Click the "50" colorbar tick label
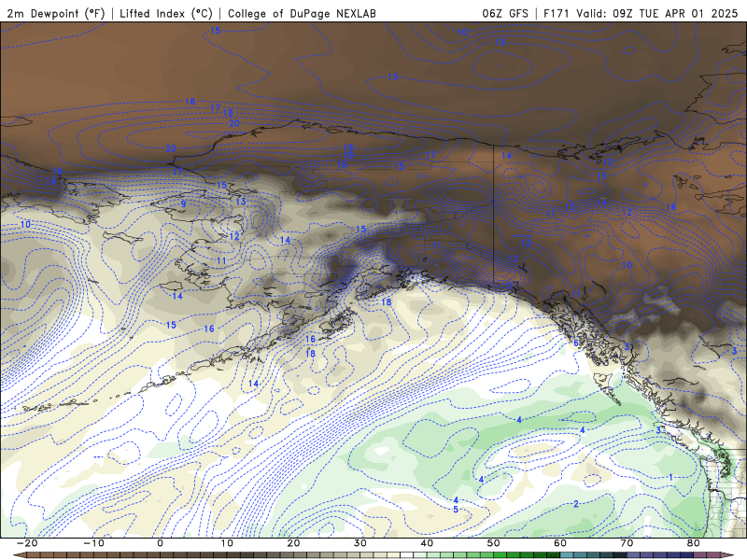 [x=494, y=543]
